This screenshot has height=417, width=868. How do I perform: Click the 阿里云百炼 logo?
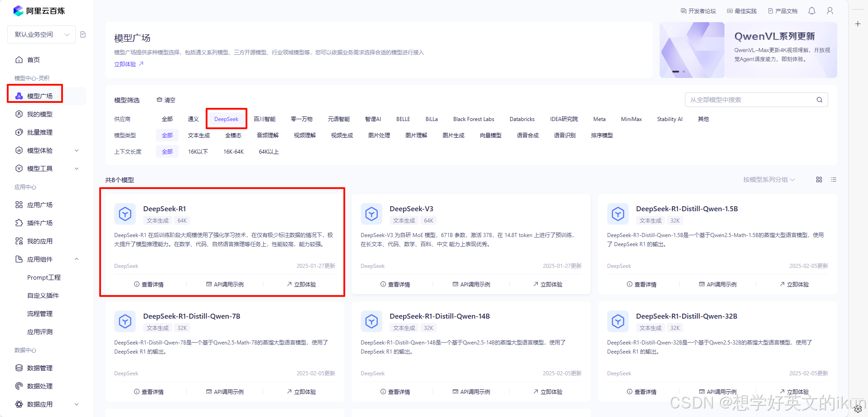[39, 11]
